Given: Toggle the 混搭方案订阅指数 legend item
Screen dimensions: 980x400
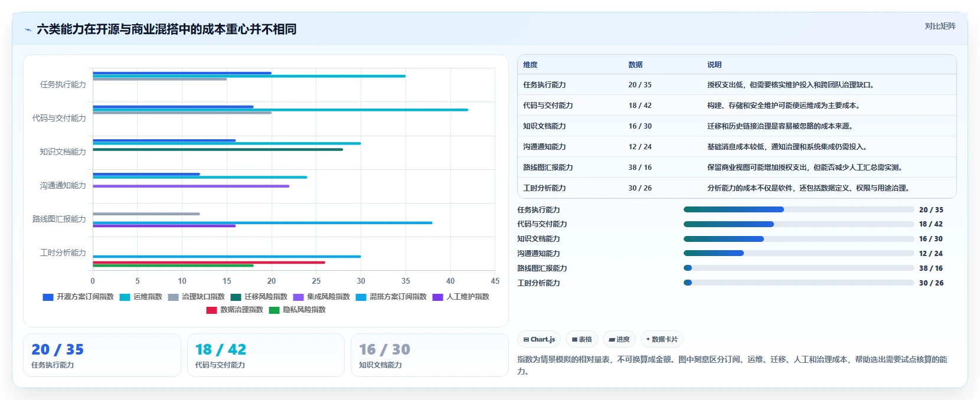Looking at the screenshot, I should pyautogui.click(x=391, y=297).
